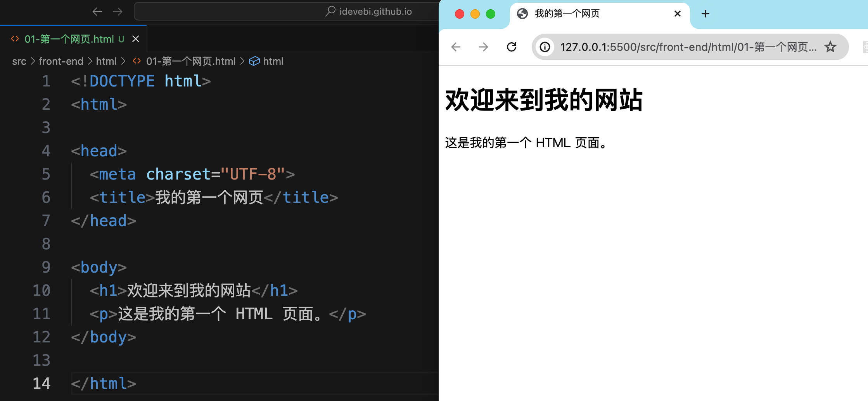Screen dimensions: 868x401
Task: Reload the browser page
Action: [512, 47]
